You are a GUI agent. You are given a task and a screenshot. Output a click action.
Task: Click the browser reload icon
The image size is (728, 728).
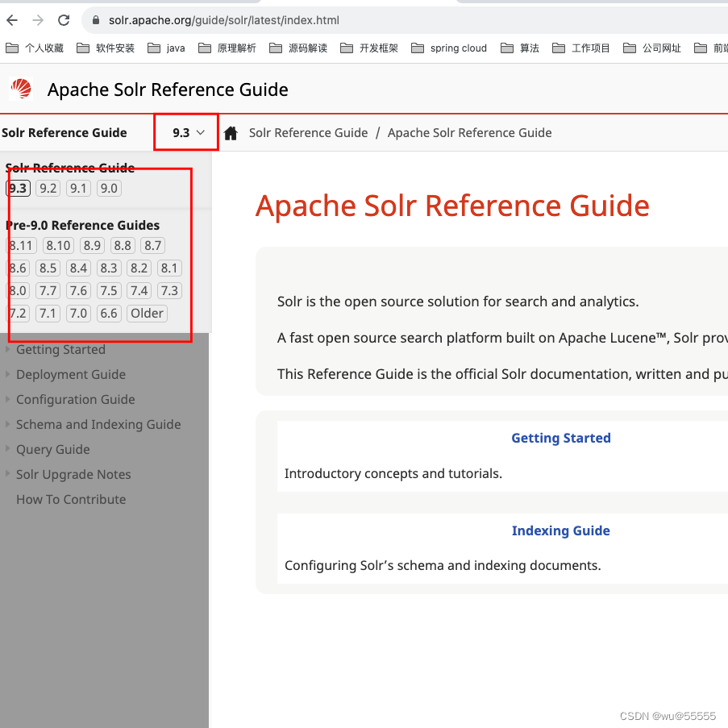click(64, 21)
